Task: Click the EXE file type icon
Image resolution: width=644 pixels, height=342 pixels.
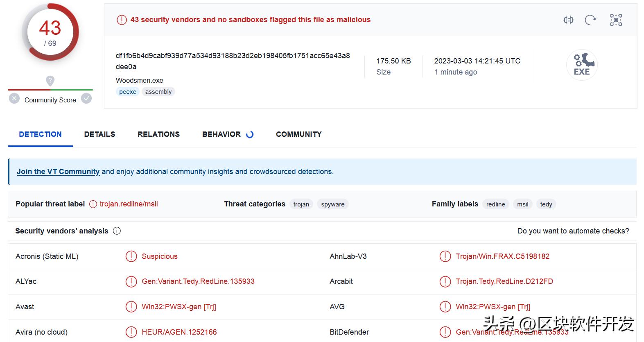Action: click(x=582, y=65)
